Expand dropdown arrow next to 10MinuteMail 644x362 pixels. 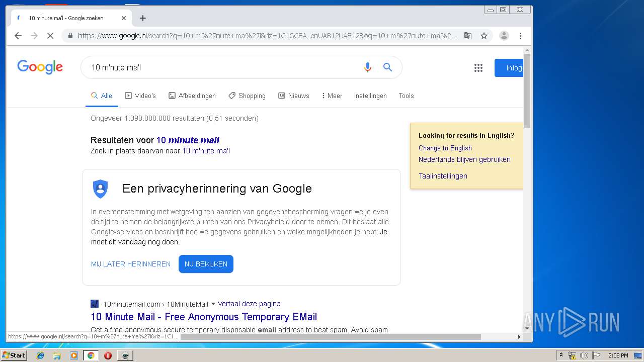213,304
